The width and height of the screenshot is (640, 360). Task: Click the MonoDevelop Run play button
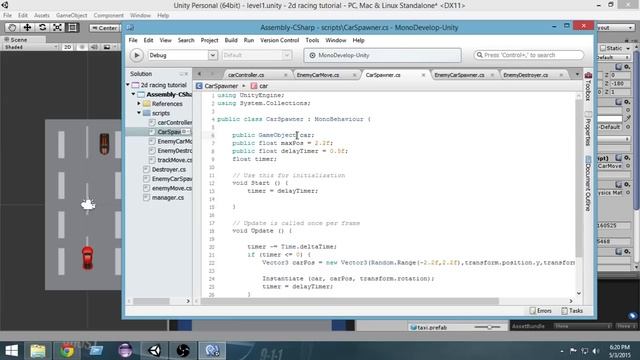tap(136, 55)
